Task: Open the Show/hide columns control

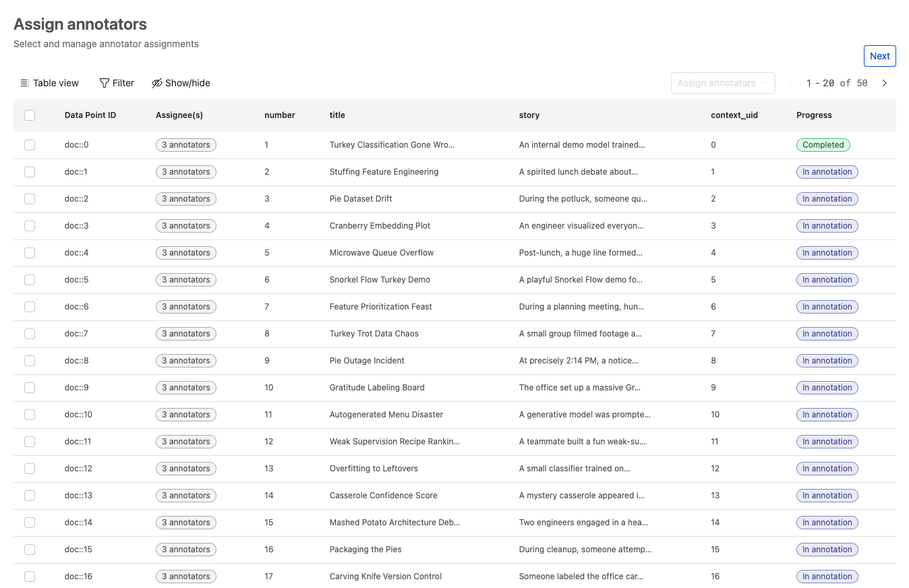Action: [x=181, y=82]
